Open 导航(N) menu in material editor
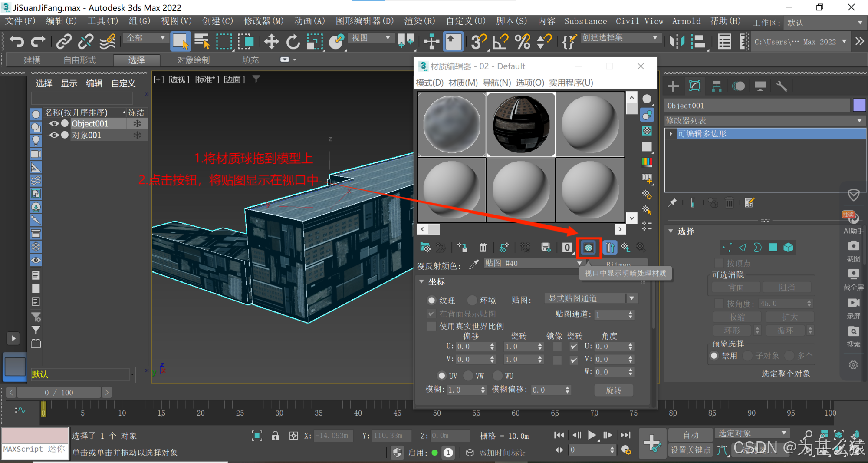Image resolution: width=868 pixels, height=463 pixels. 497,83
